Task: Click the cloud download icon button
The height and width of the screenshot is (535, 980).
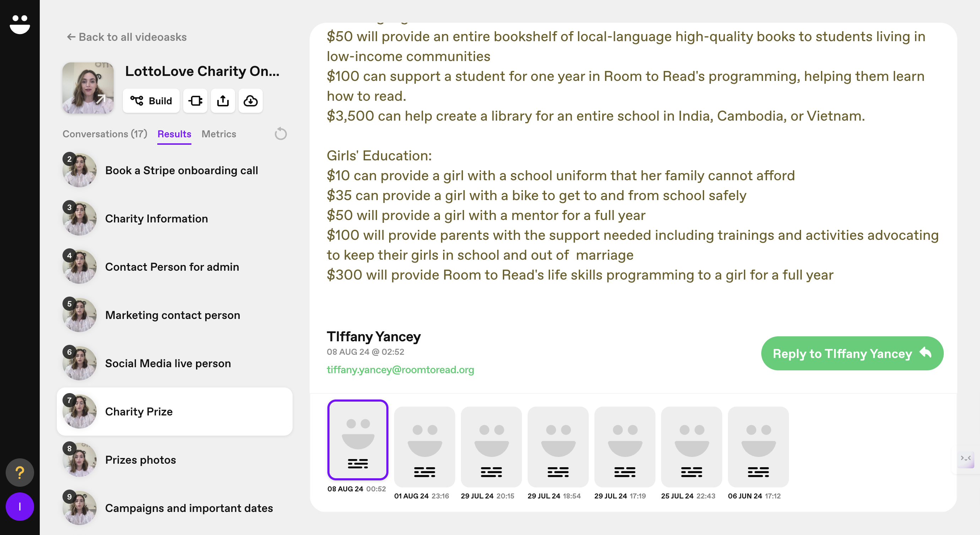Action: (x=250, y=101)
